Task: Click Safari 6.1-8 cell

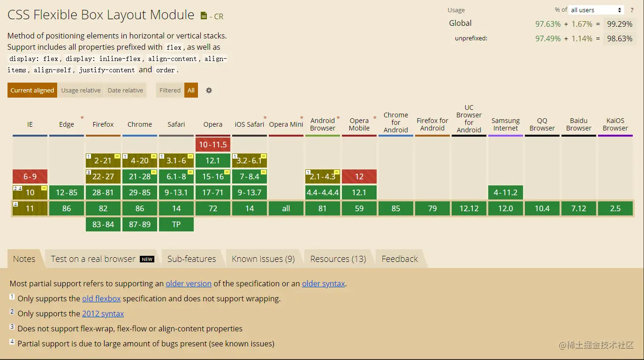Action: pyautogui.click(x=176, y=176)
